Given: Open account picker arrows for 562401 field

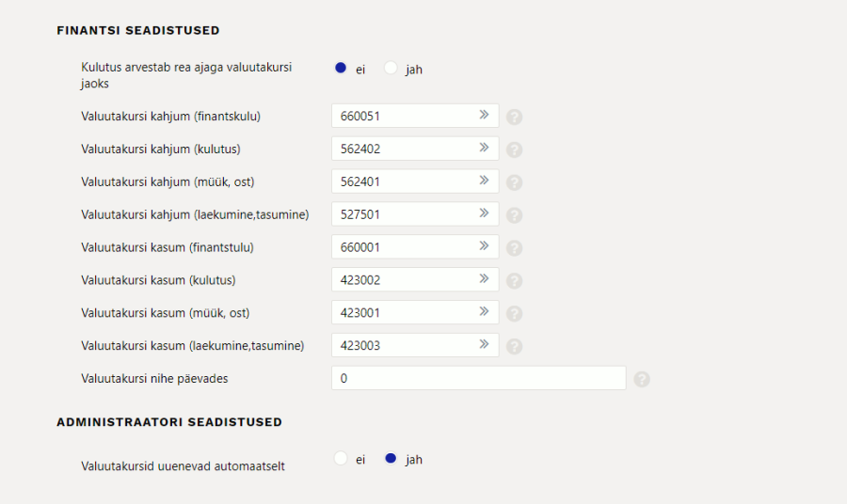Looking at the screenshot, I should (484, 181).
